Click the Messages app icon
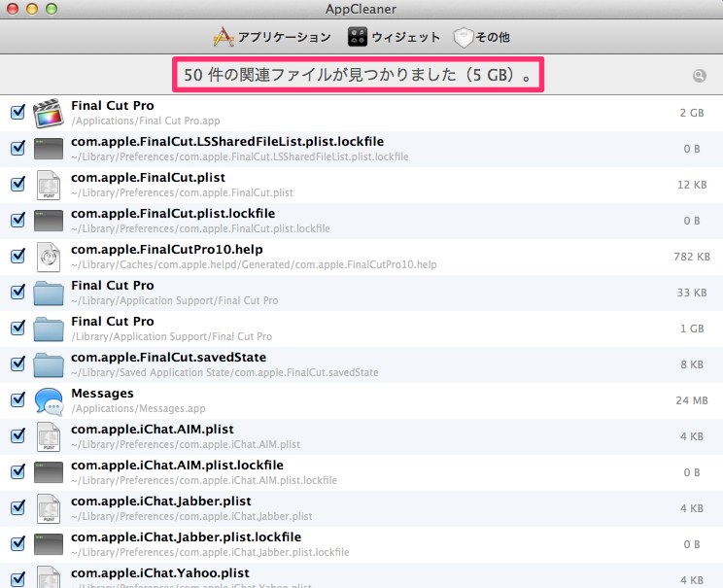Image resolution: width=723 pixels, height=588 pixels. (49, 400)
